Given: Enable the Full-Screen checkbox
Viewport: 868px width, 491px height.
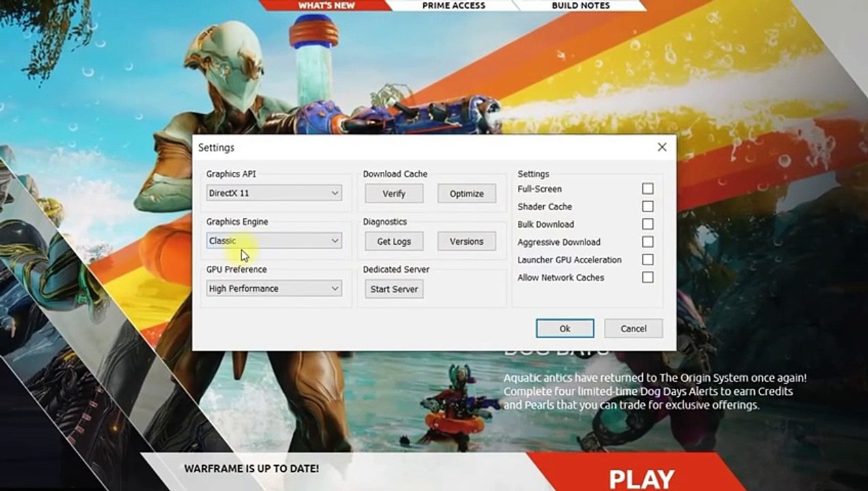Looking at the screenshot, I should [x=648, y=189].
